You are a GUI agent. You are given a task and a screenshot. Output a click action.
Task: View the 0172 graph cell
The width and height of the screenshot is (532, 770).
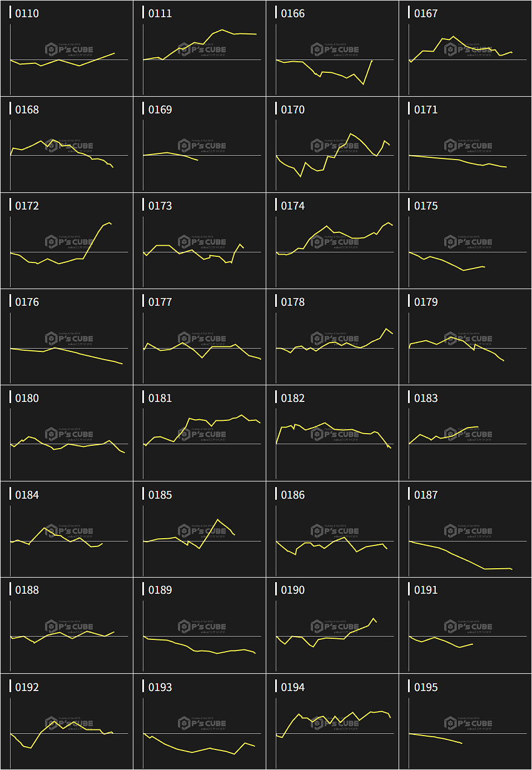[67, 248]
